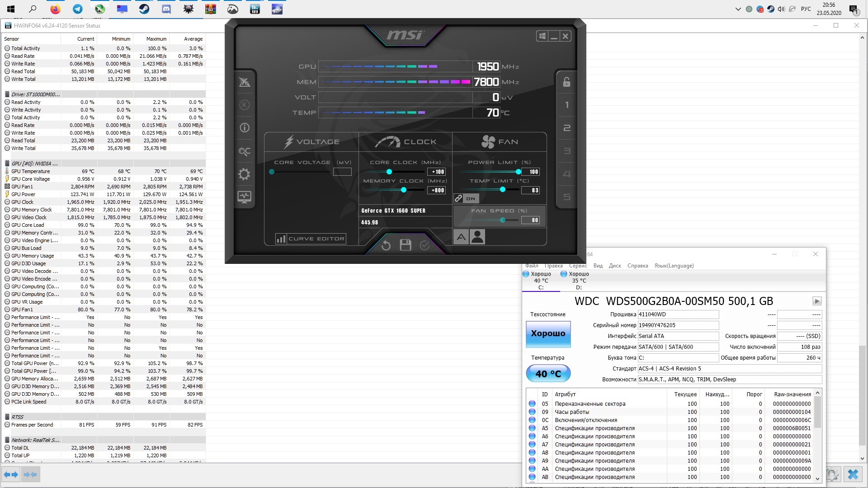The height and width of the screenshot is (488, 868).
Task: Open Telegram from the taskbar
Action: 78,9
